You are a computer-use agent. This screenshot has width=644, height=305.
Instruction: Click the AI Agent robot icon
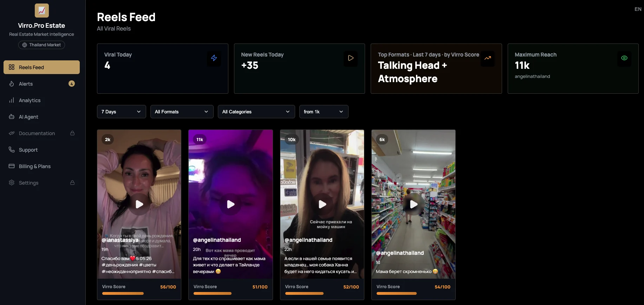pyautogui.click(x=12, y=117)
